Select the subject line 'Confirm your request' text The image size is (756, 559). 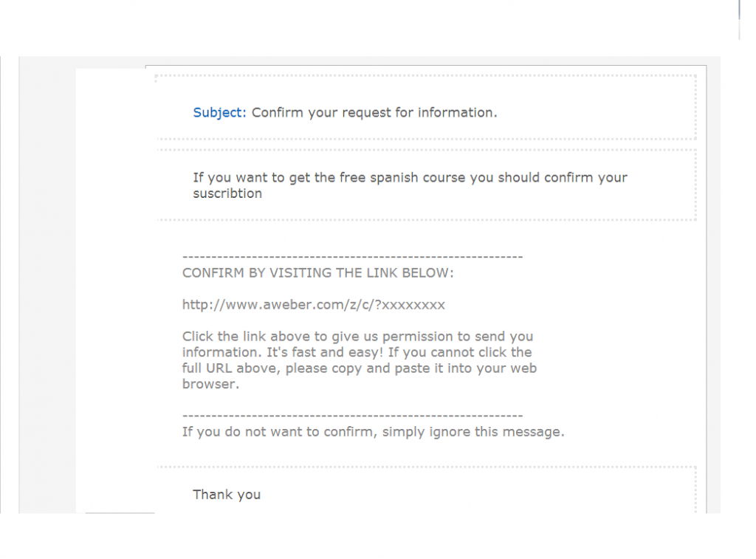tap(322, 113)
